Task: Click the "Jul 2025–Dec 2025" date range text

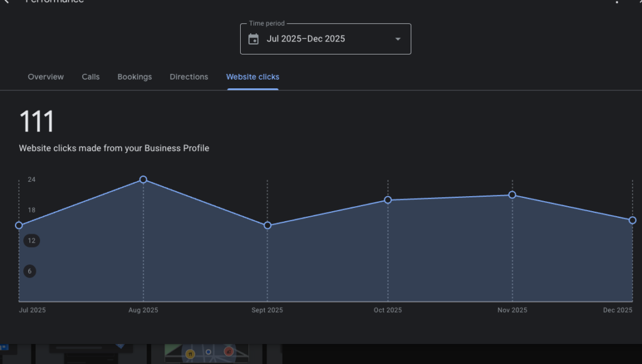Action: 306,39
